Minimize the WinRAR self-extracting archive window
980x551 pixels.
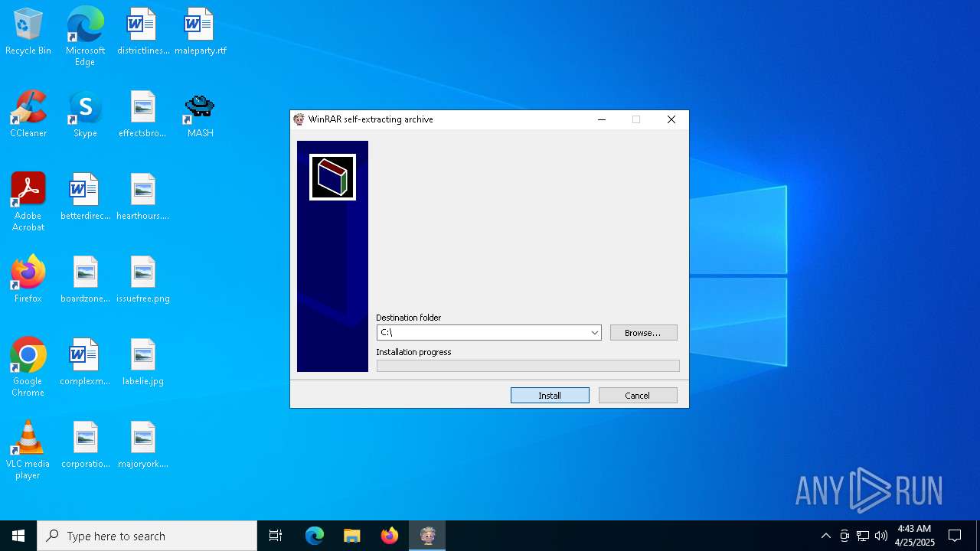click(x=602, y=119)
